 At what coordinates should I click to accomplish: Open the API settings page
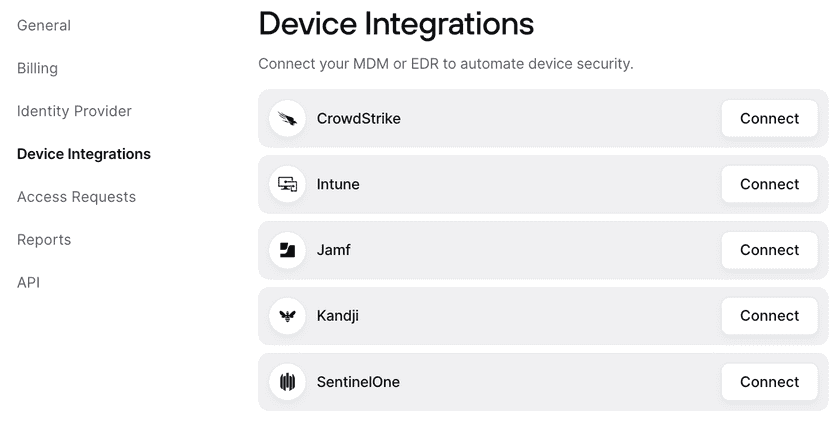[x=28, y=283]
